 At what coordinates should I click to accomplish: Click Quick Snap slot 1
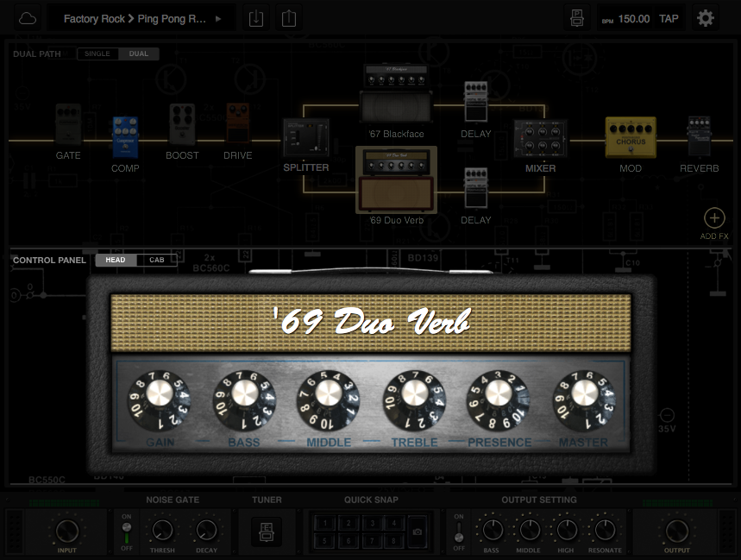323,522
